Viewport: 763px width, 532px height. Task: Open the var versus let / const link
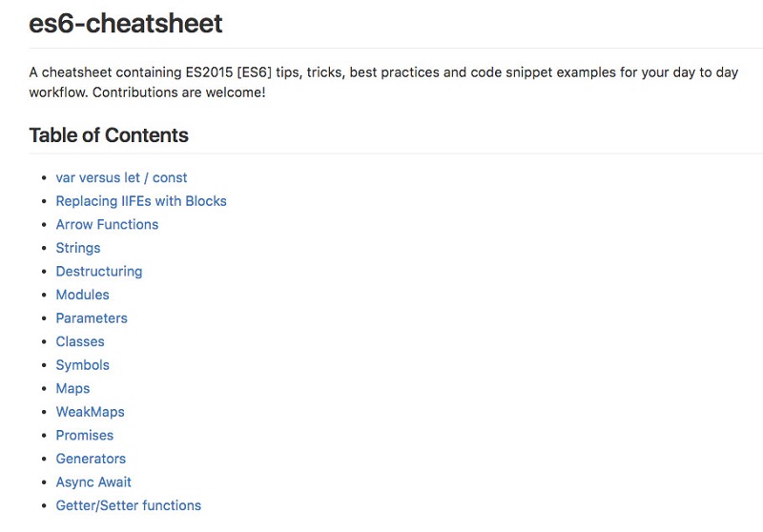point(121,178)
